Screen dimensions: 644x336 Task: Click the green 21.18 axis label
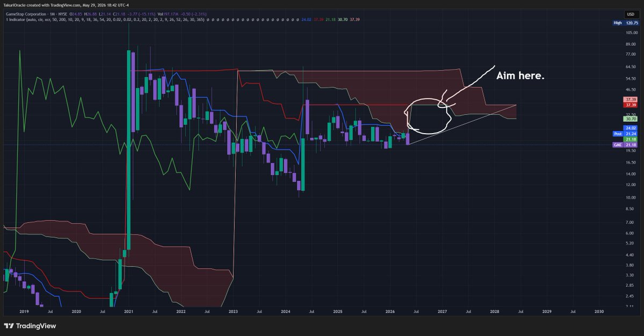631,140
